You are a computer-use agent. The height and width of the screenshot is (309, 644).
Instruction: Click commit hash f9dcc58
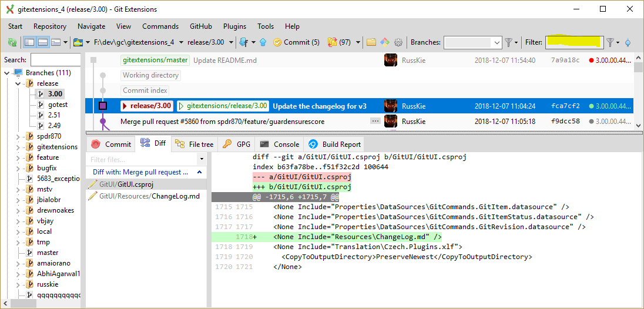(x=565, y=122)
